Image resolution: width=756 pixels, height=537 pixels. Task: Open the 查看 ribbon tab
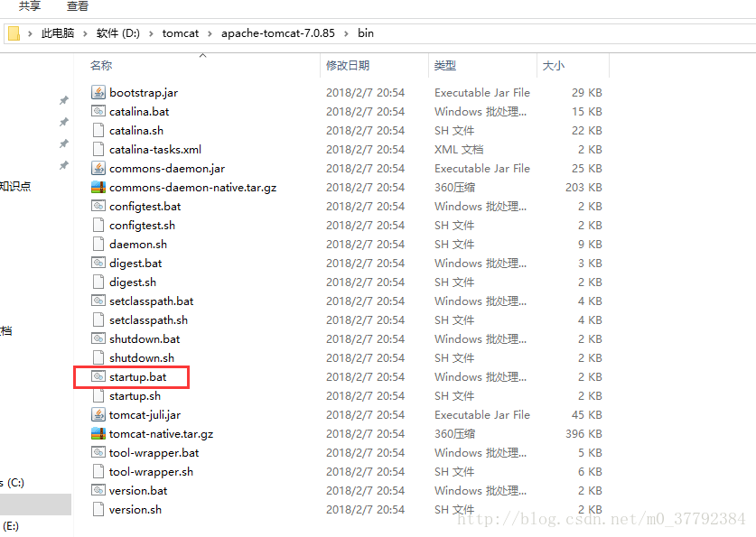(78, 5)
